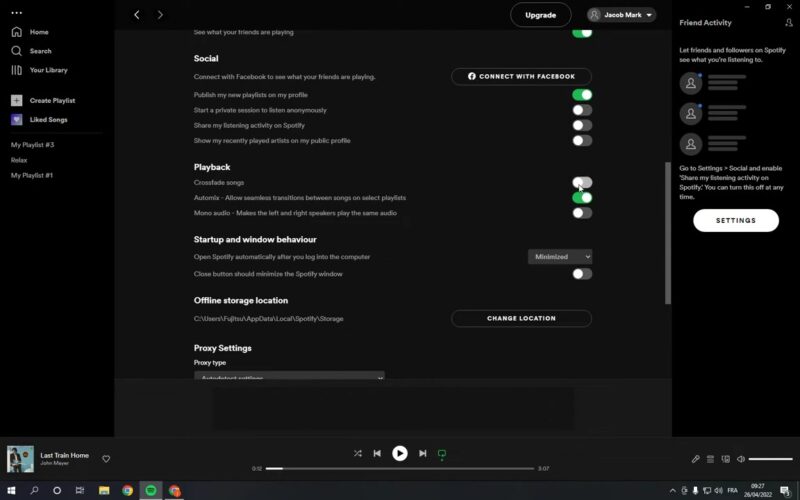Show hidden system tray icons
The width and height of the screenshot is (800, 500).
coord(672,491)
